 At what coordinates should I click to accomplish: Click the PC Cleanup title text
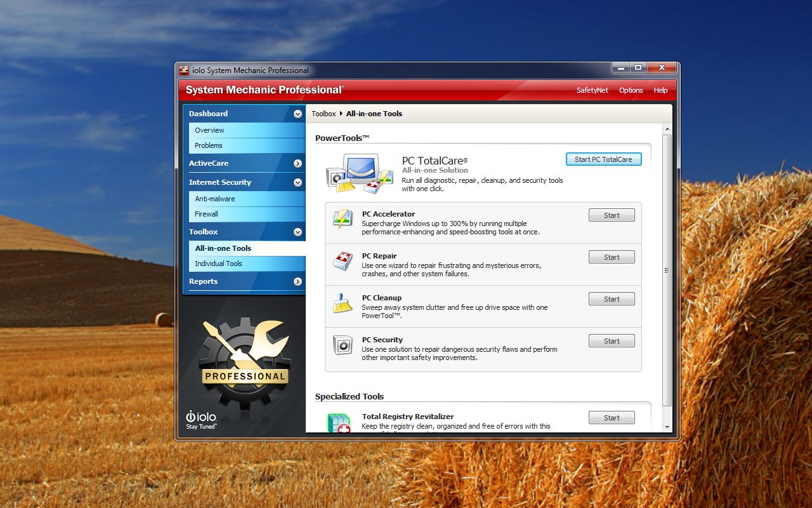pyautogui.click(x=382, y=298)
